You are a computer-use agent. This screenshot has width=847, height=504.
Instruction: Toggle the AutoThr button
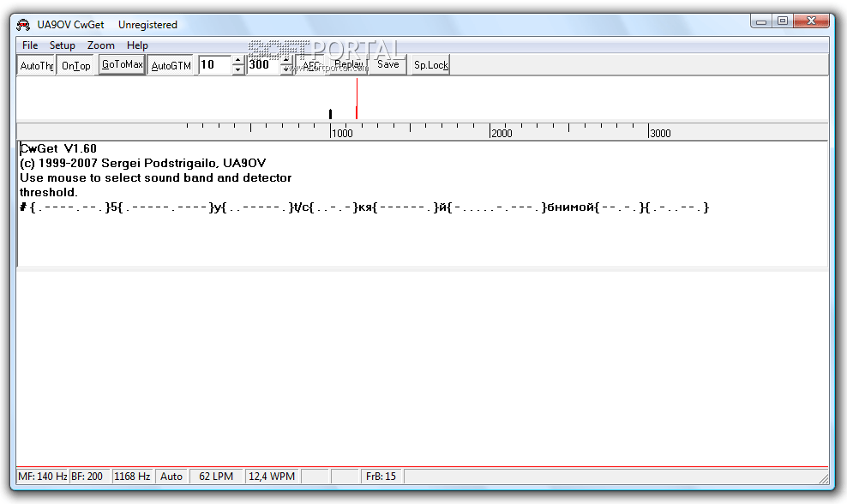36,65
